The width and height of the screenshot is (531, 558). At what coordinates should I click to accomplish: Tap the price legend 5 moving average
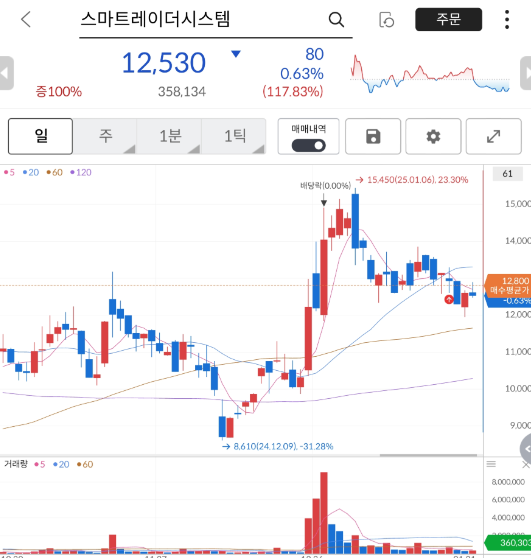tap(9, 173)
